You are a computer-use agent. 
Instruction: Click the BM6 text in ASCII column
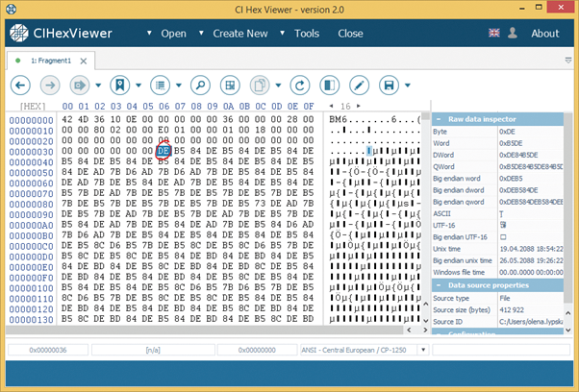[339, 119]
